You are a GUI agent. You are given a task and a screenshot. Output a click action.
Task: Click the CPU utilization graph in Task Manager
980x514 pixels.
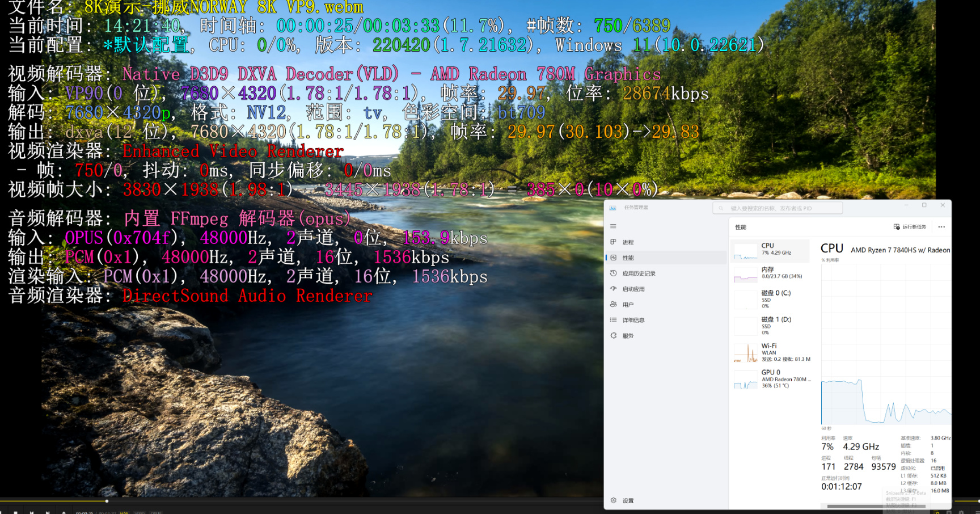886,344
